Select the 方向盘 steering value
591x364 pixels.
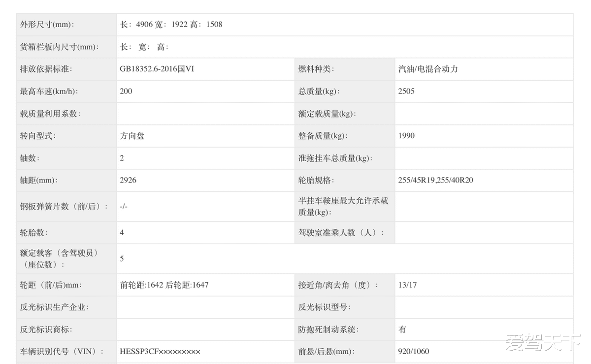coord(132,136)
